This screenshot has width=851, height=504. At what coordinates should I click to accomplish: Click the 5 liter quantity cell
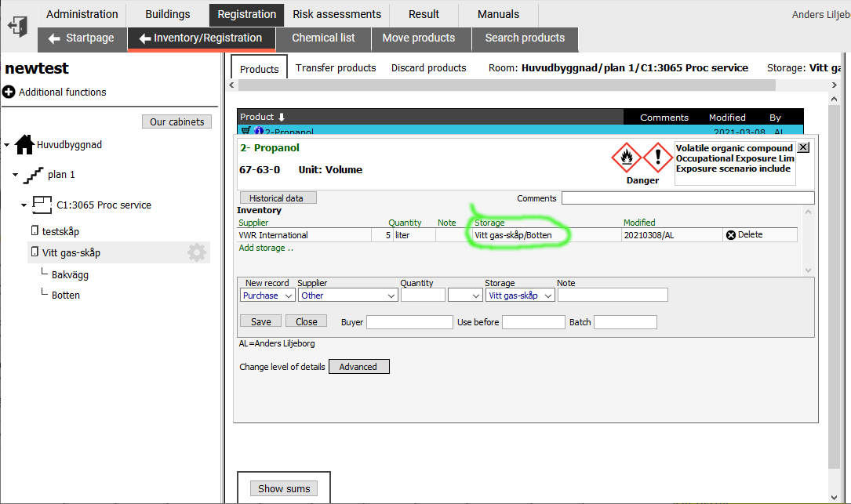[x=402, y=235]
